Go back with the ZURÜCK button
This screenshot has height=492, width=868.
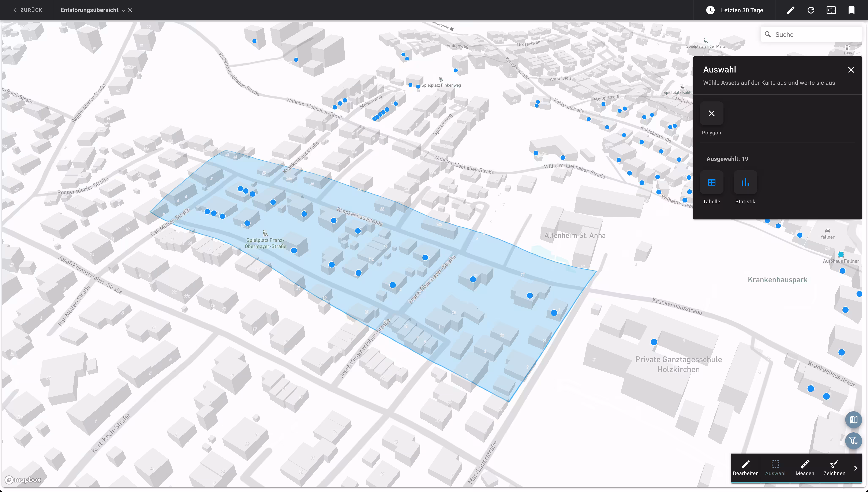tap(28, 10)
